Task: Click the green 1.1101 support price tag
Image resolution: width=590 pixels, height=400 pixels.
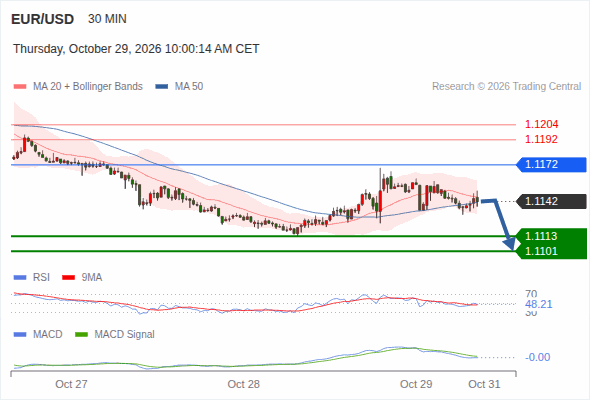Action: coord(551,251)
